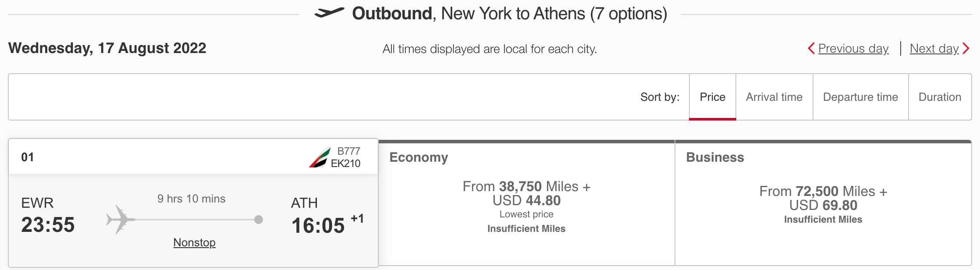980x270 pixels.
Task: Click the flight progress dot on route line
Action: 259,219
